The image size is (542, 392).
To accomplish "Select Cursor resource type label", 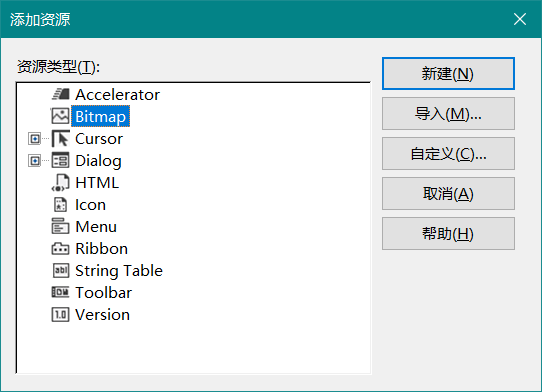I will click(99, 139).
